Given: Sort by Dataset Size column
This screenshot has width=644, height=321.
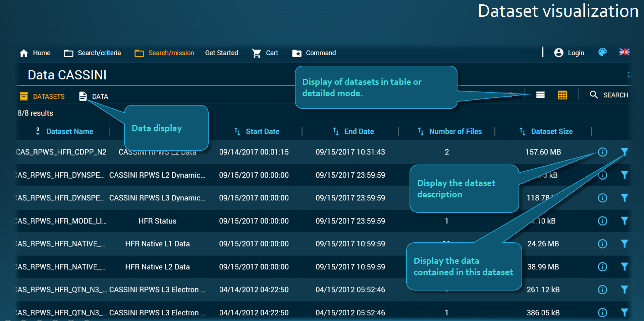Looking at the screenshot, I should pyautogui.click(x=546, y=131).
